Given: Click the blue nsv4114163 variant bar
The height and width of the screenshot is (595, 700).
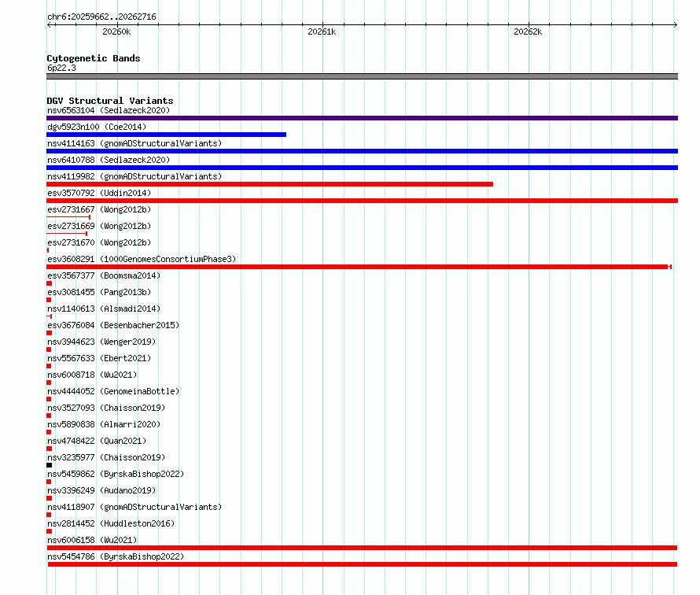Looking at the screenshot, I should pos(362,151).
